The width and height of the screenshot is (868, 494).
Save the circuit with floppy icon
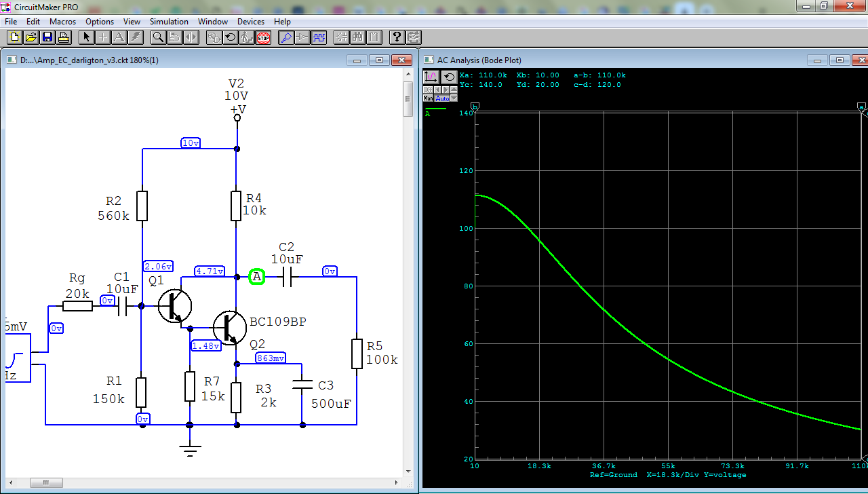click(47, 37)
